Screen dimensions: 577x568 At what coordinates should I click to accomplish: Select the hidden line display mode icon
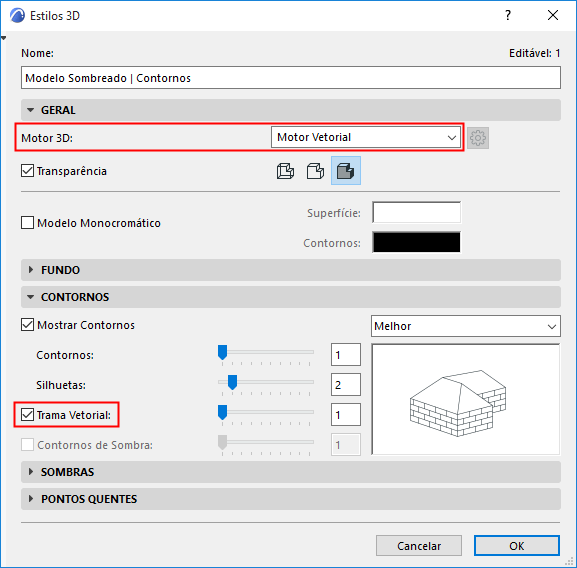point(315,171)
